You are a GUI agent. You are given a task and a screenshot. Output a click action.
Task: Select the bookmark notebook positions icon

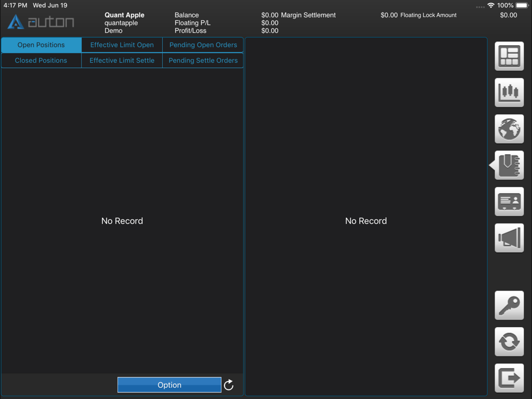[x=509, y=165]
